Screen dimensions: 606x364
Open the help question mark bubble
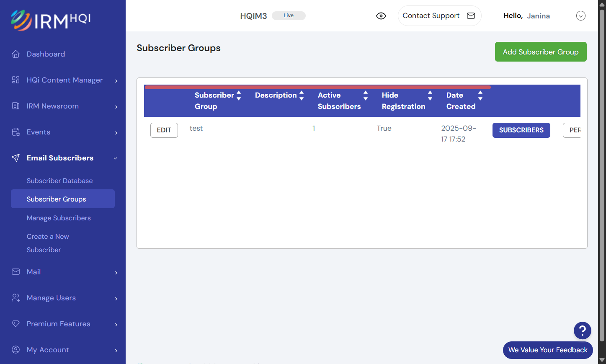583,330
